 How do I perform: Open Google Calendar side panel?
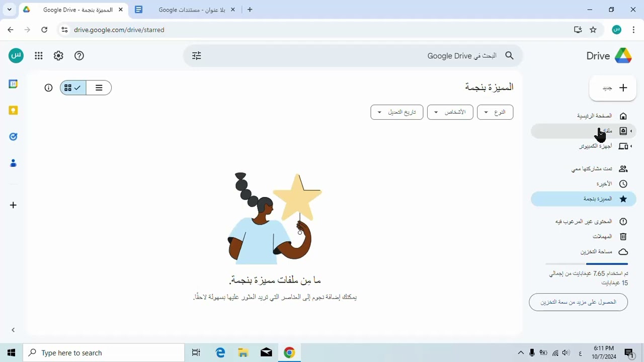(x=13, y=84)
